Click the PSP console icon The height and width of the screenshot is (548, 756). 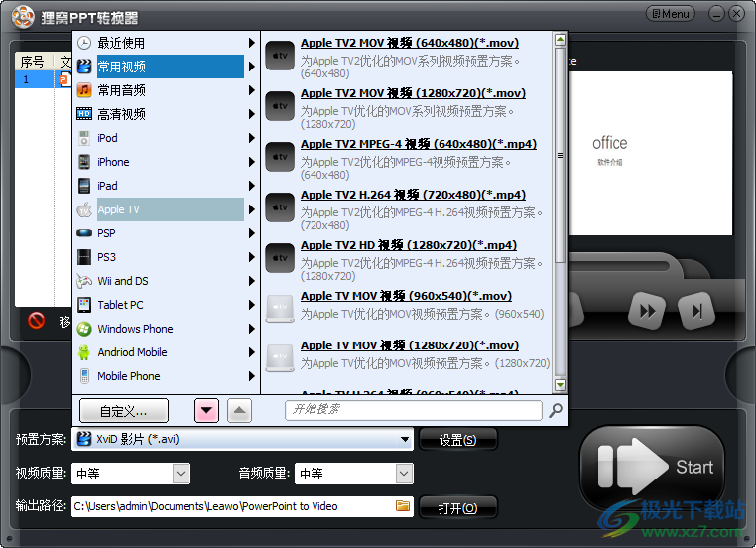[84, 233]
